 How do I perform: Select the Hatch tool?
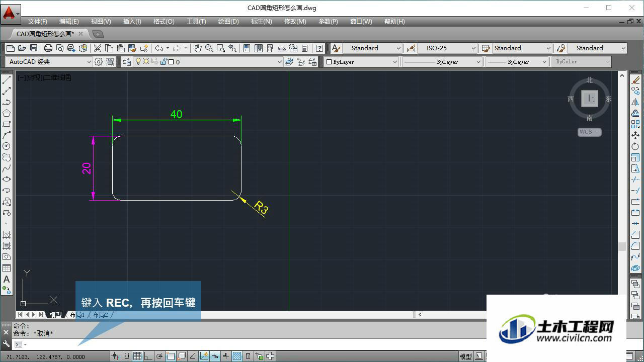coord(7,235)
